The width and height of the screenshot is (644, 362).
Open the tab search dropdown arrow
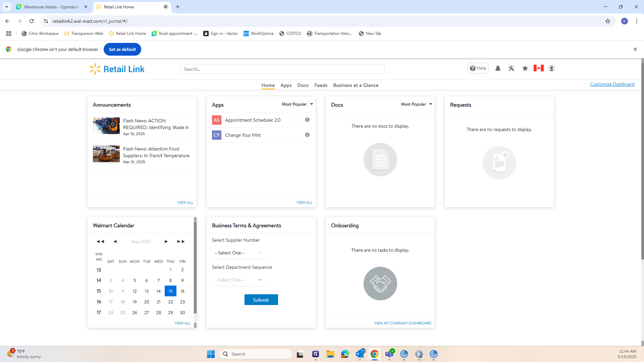[x=7, y=7]
